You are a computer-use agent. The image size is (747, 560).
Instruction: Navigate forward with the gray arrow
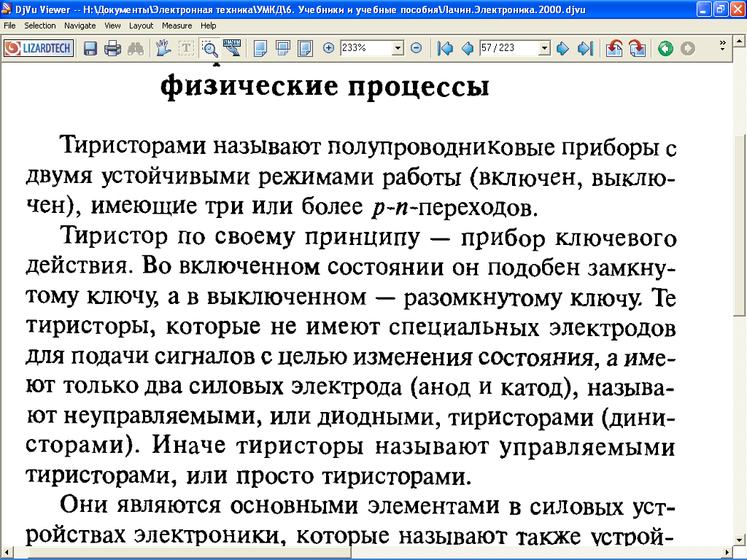click(687, 48)
